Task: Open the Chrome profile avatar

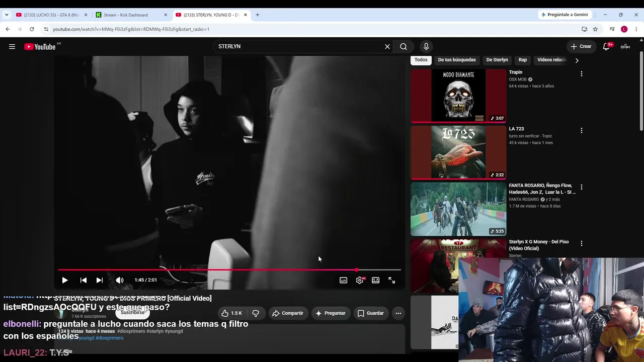Action: coord(624,29)
